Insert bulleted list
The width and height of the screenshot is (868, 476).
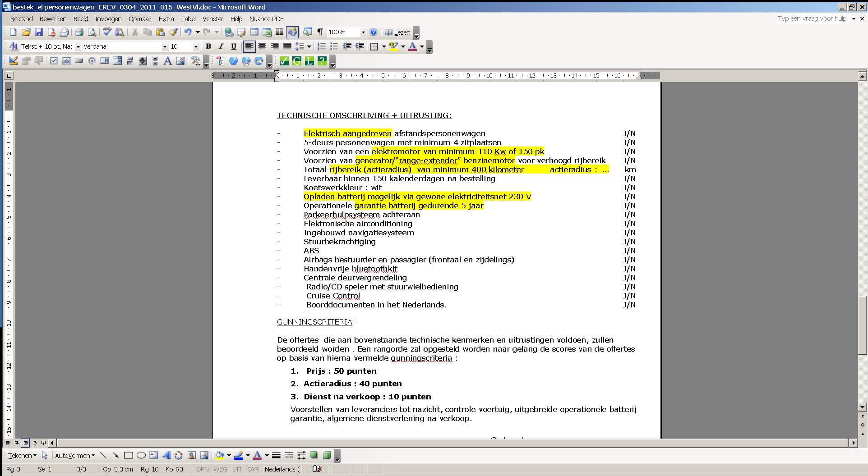pos(334,46)
